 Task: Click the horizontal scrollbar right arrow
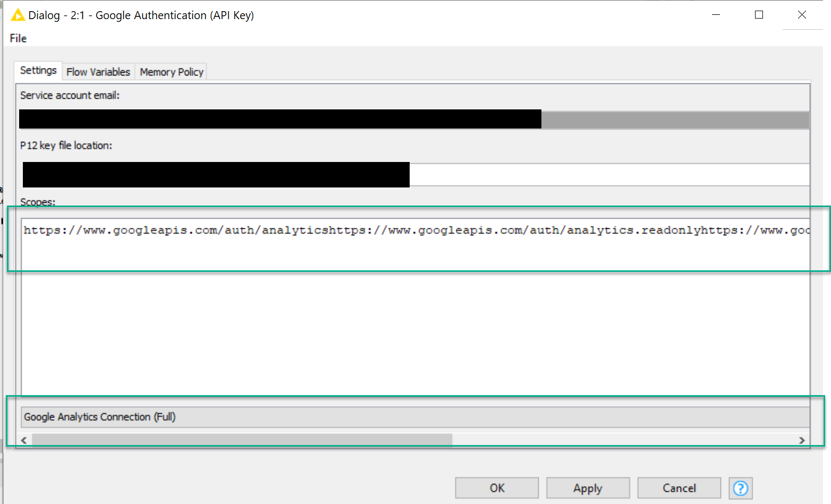coord(802,440)
